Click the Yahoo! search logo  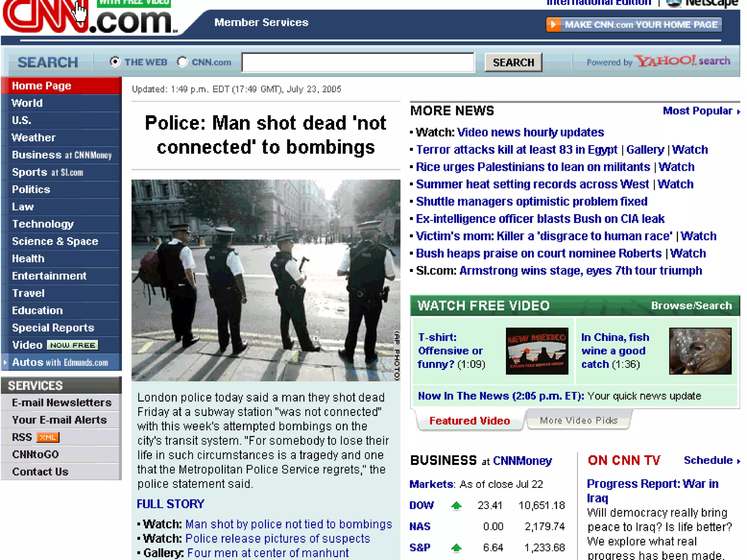[682, 61]
